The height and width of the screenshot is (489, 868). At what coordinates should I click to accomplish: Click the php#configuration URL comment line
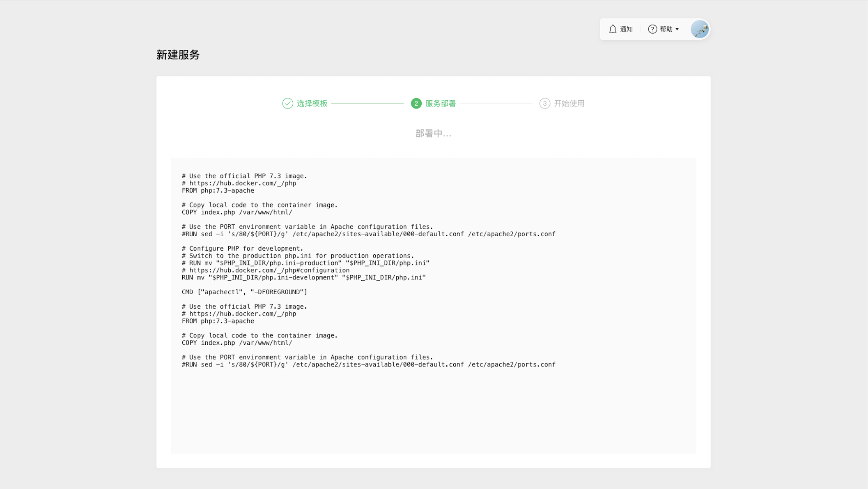click(266, 270)
